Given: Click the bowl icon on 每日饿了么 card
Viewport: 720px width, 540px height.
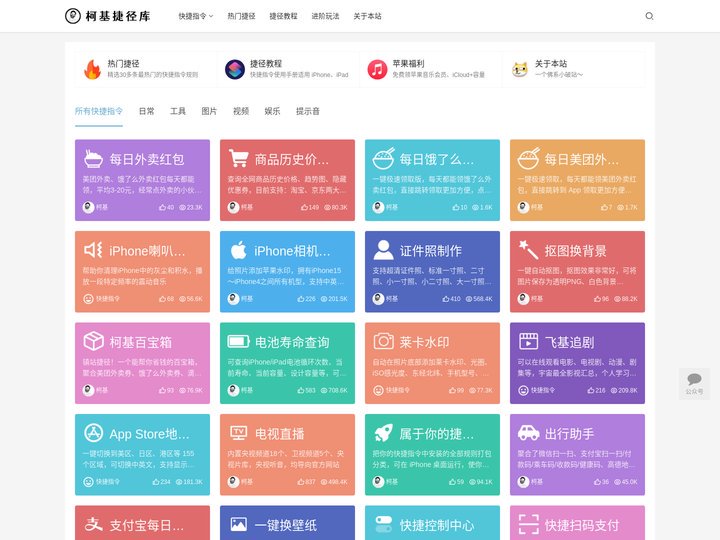Looking at the screenshot, I should coord(383,158).
